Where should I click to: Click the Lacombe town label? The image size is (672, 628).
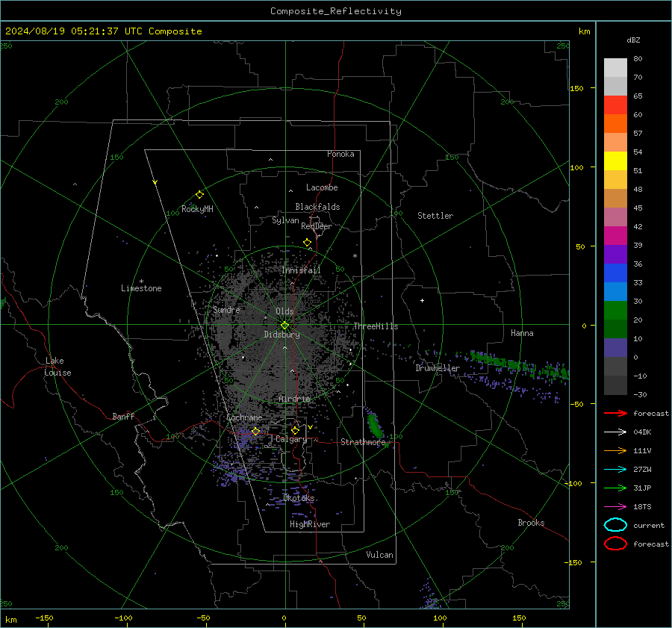(x=322, y=187)
